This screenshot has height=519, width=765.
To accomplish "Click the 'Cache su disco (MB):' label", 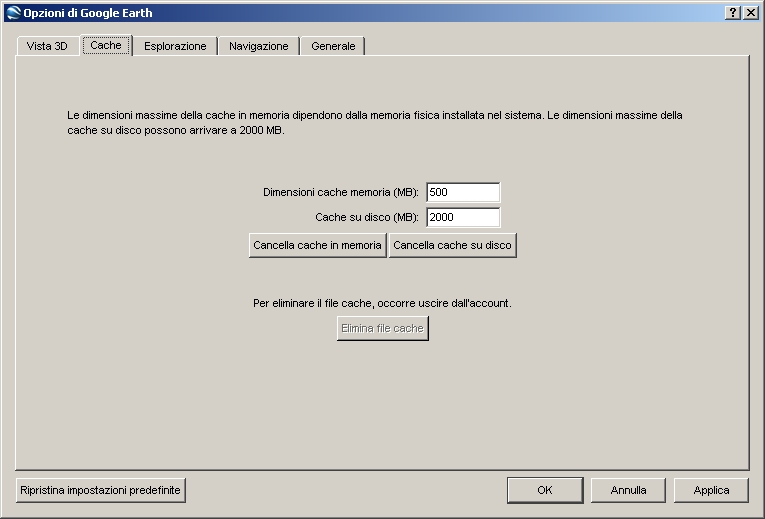I will 367,217.
